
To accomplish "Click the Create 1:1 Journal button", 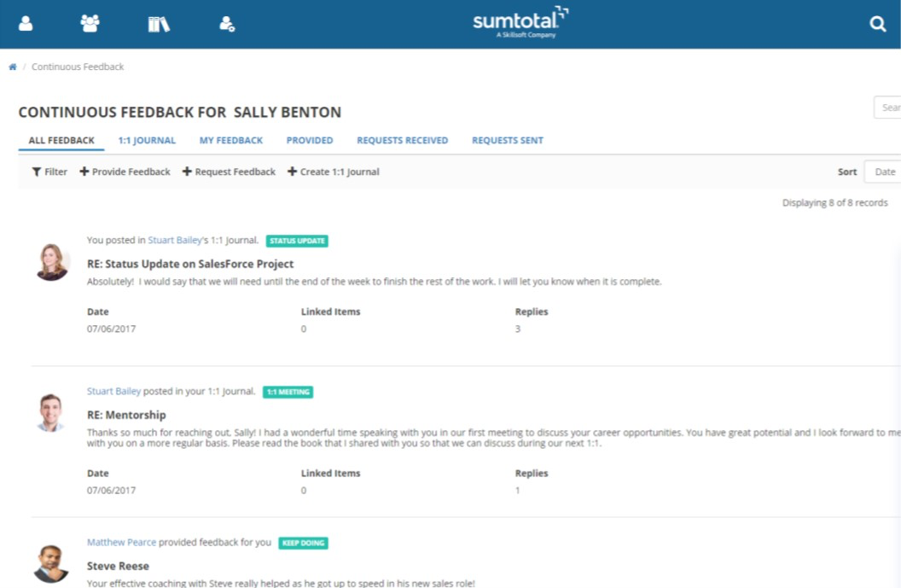I will 333,172.
